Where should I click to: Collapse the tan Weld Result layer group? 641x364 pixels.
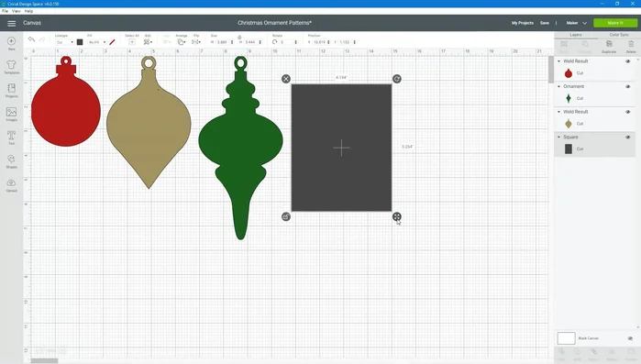558,112
